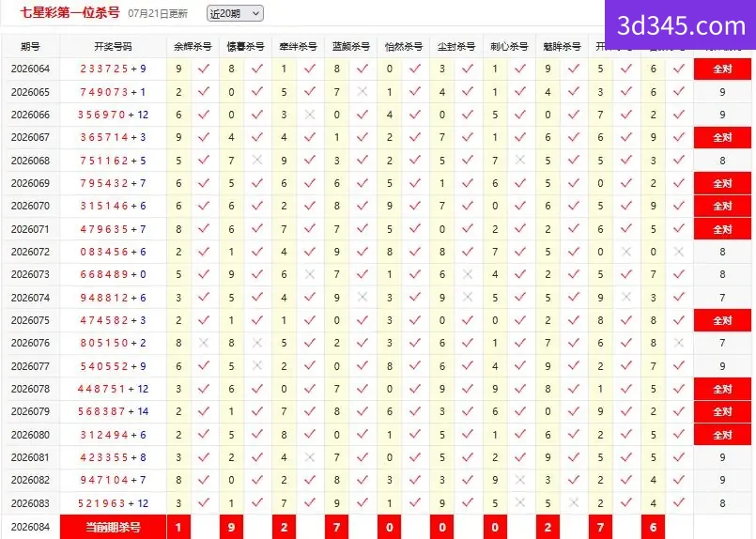Click the red kill number 9 in row 2026084
Viewport: 756px width, 539px height.
coord(231,527)
